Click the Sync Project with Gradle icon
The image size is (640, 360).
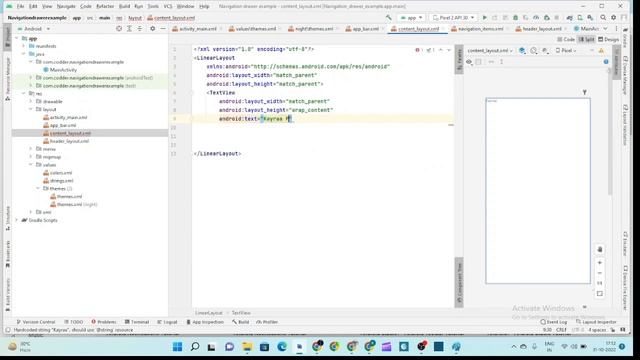[569, 18]
